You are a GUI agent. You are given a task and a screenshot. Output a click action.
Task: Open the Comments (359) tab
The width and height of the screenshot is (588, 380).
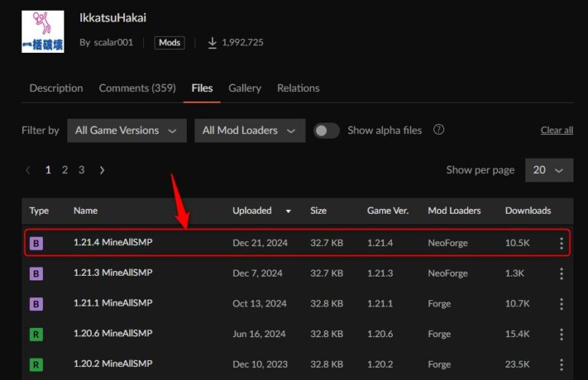(137, 88)
